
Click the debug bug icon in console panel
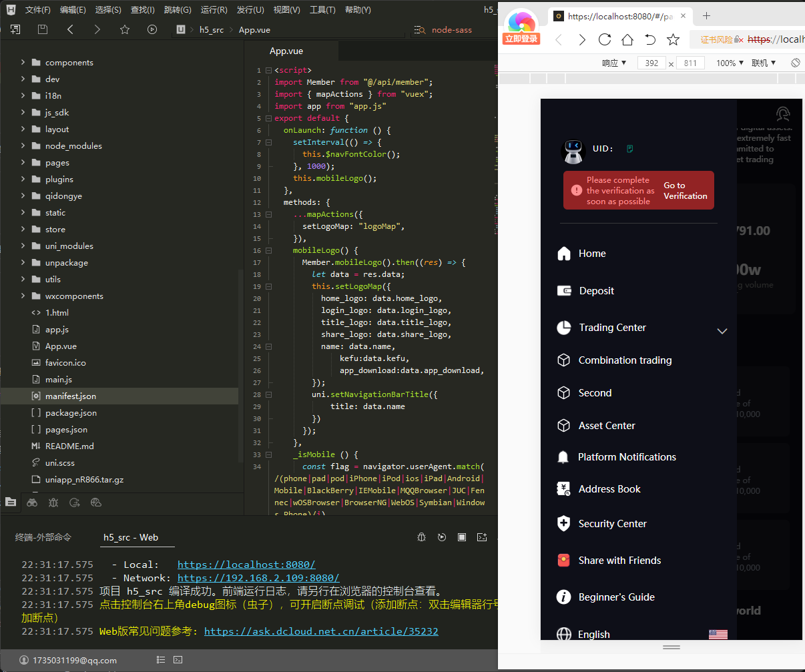coord(421,537)
